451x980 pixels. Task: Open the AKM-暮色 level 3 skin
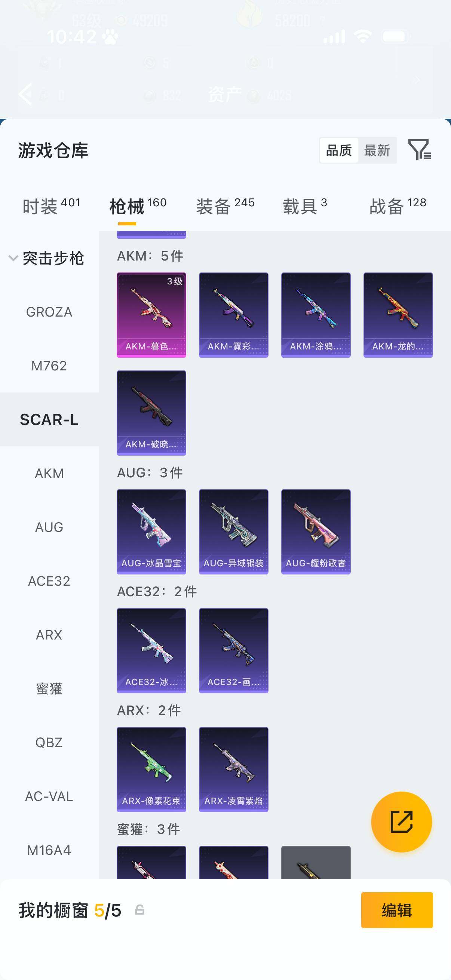[151, 315]
